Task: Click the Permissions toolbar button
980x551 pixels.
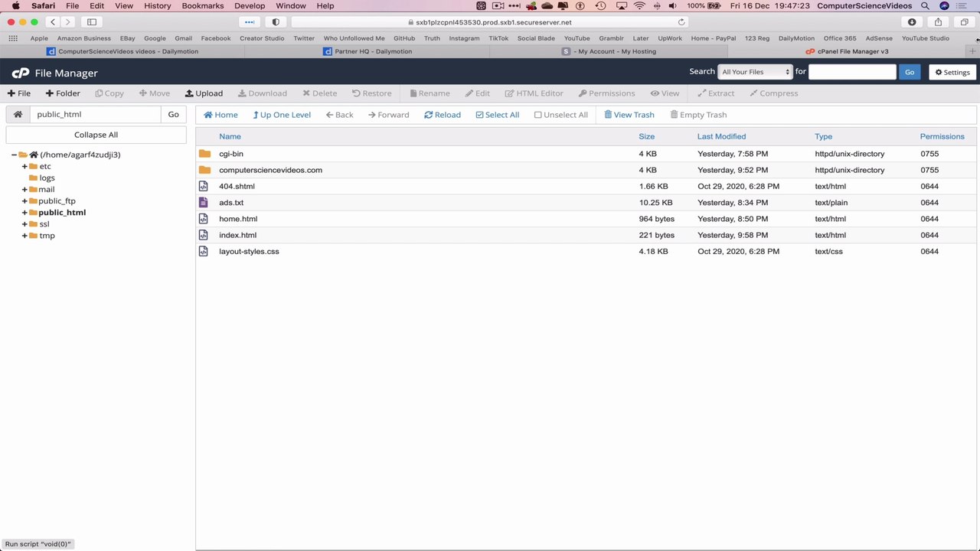Action: coord(606,93)
